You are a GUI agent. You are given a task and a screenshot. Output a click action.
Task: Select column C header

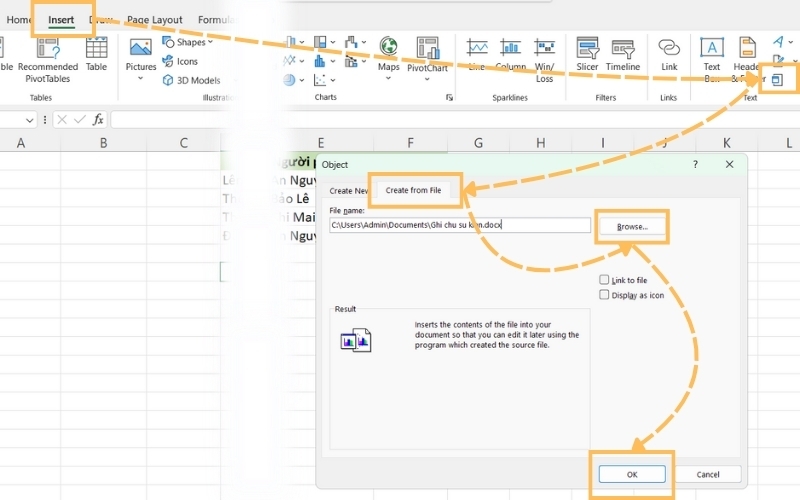coord(184,143)
